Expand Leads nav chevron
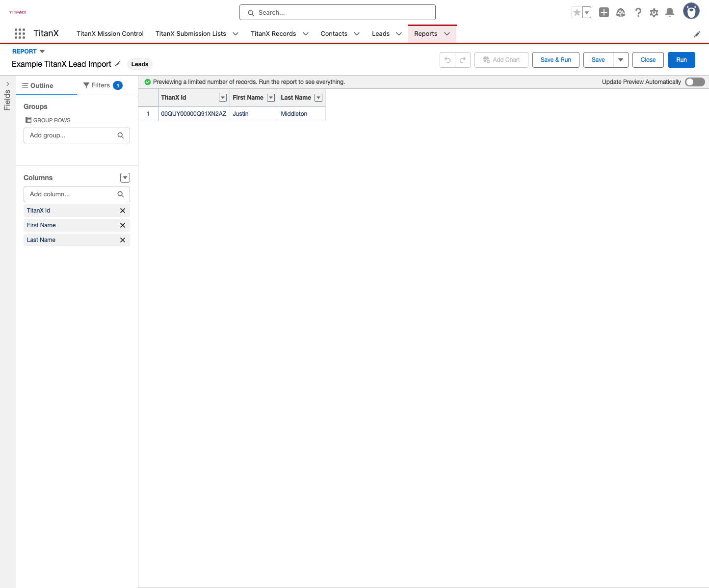Image resolution: width=709 pixels, height=588 pixels. (x=399, y=34)
